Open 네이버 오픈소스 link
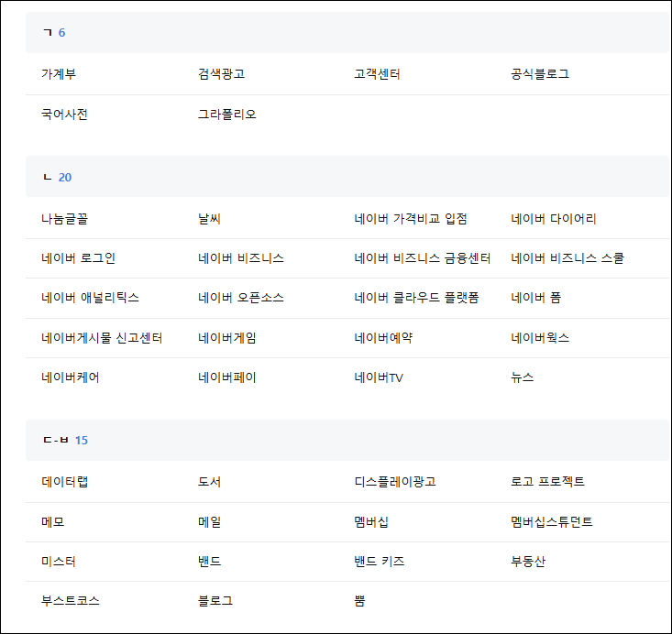Image resolution: width=672 pixels, height=634 pixels. pos(241,298)
